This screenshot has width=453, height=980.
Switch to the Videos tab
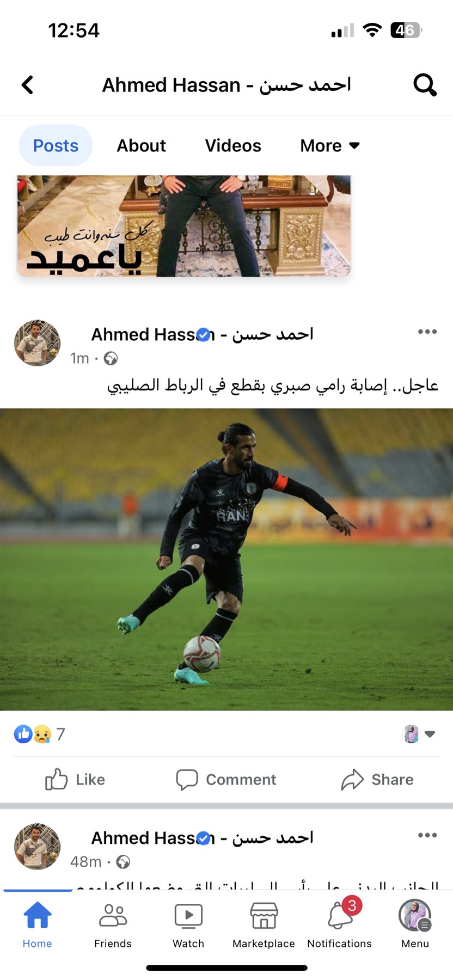(x=233, y=145)
